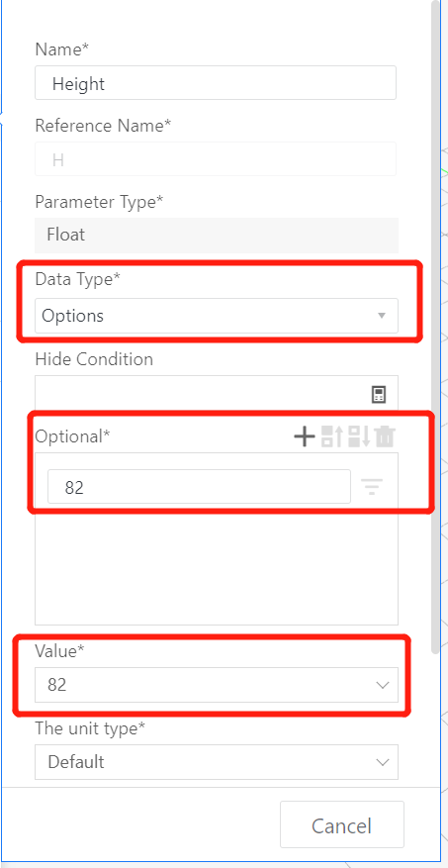Viewport: 448px width, 868px height.
Task: Click the filter icon beside option 82
Action: pos(372,487)
